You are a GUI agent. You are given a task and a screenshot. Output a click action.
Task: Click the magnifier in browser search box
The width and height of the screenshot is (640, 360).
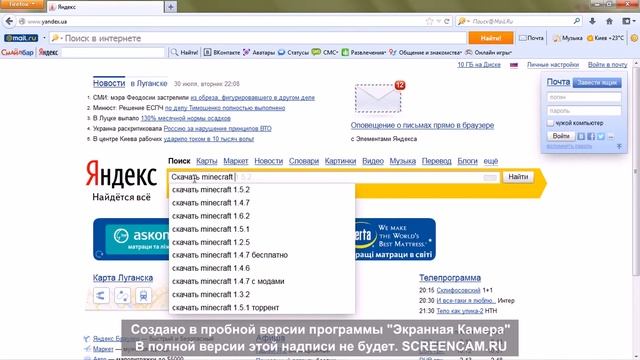coord(577,21)
